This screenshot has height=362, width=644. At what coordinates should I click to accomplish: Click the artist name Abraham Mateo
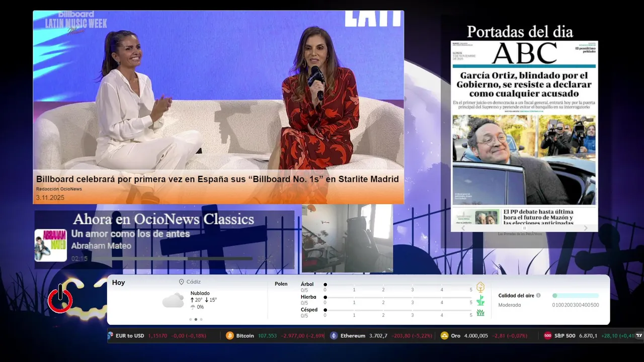101,246
